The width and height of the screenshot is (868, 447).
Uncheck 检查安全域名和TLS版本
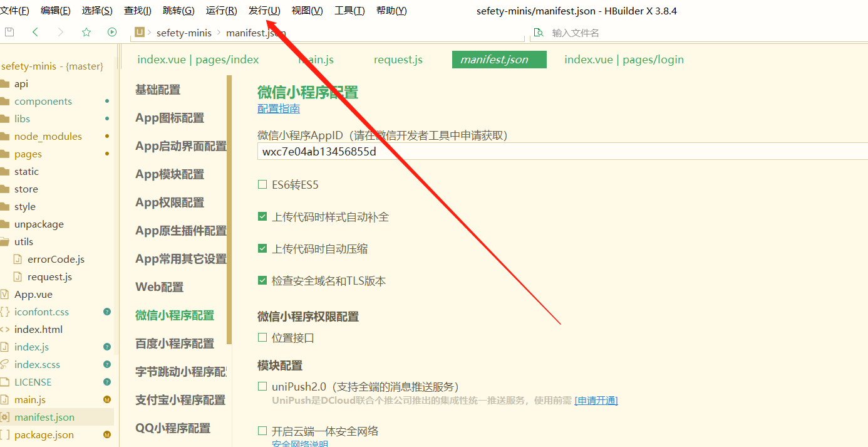tap(262, 281)
